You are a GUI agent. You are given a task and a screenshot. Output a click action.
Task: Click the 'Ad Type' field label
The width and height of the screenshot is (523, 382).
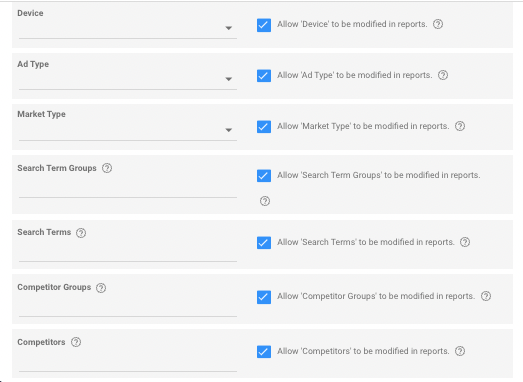point(33,64)
